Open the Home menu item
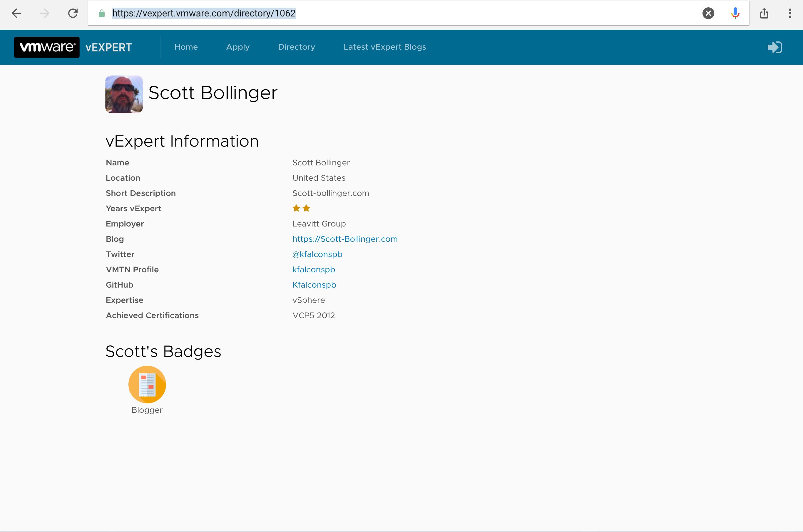 186,47
